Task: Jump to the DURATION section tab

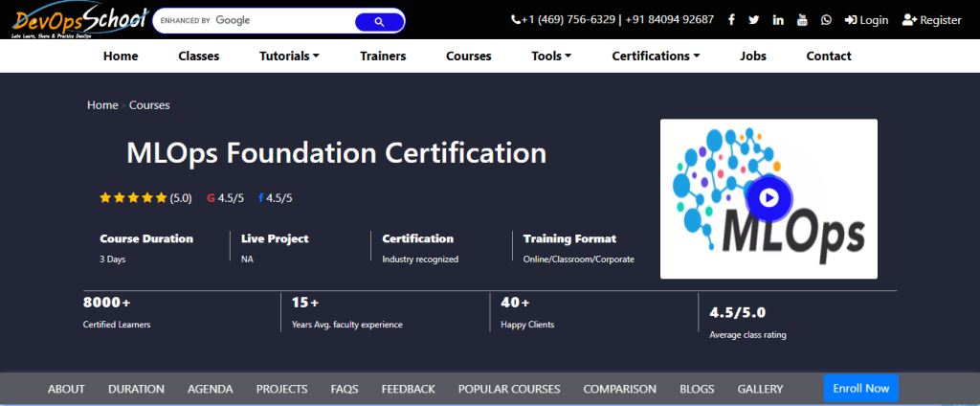Action: (136, 389)
